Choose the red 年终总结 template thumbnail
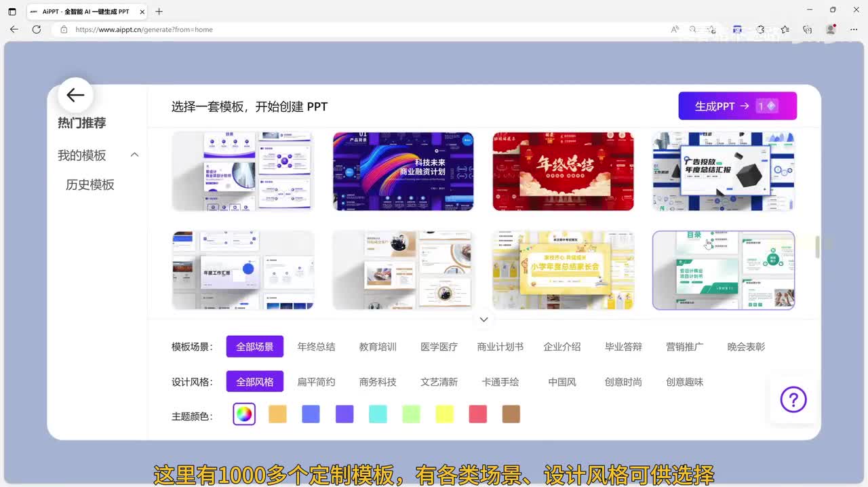The width and height of the screenshot is (868, 487). 563,172
